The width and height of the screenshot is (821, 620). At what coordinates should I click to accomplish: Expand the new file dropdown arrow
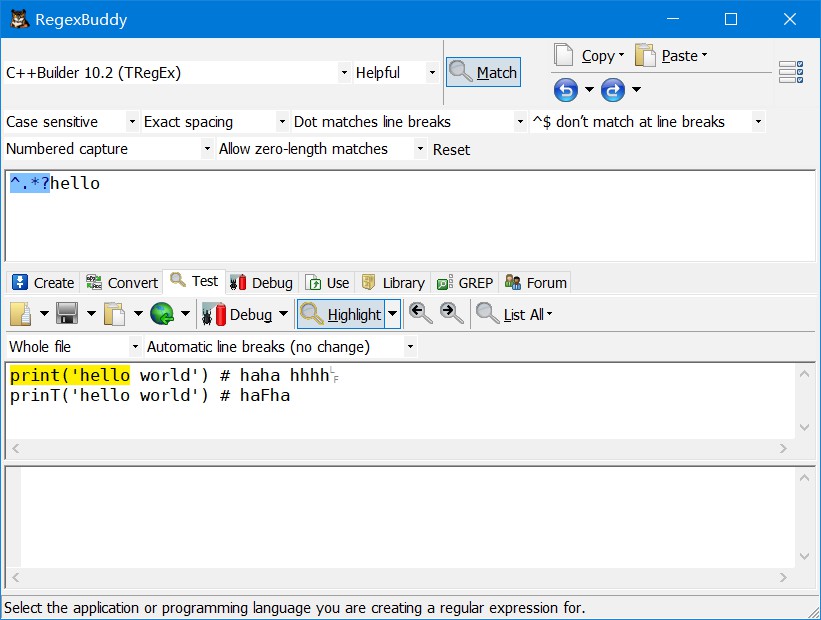pyautogui.click(x=44, y=314)
